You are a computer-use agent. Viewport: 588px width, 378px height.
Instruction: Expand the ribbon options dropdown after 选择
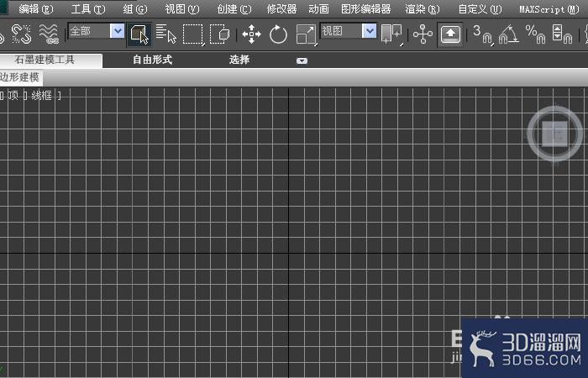pyautogui.click(x=302, y=60)
